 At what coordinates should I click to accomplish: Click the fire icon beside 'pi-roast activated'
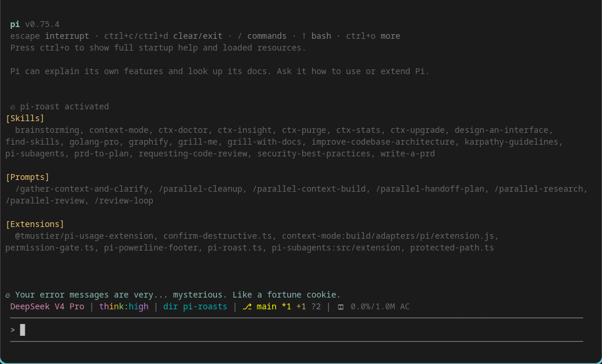coord(13,107)
